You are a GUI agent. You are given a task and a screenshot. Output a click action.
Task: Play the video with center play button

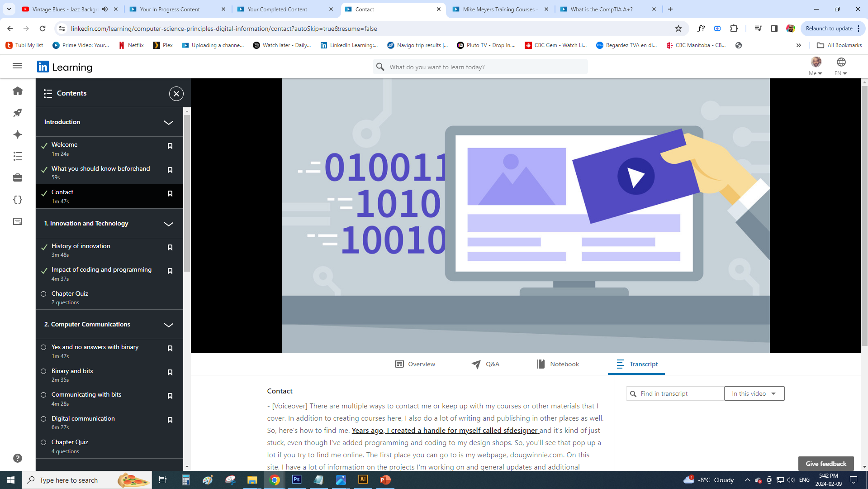pos(636,177)
